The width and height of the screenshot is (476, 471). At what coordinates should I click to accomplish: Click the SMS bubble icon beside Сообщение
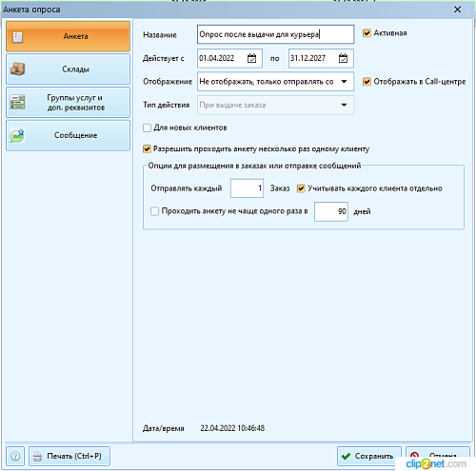(17, 135)
